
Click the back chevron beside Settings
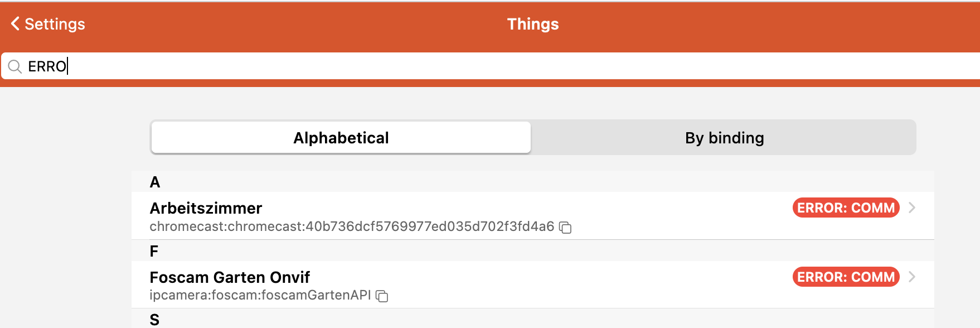pyautogui.click(x=15, y=24)
